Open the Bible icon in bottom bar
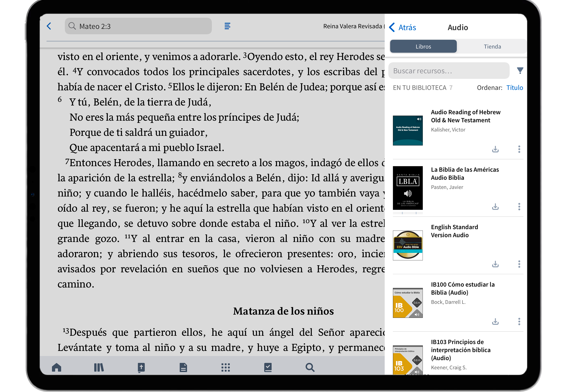This screenshot has height=392, width=564. tap(141, 368)
